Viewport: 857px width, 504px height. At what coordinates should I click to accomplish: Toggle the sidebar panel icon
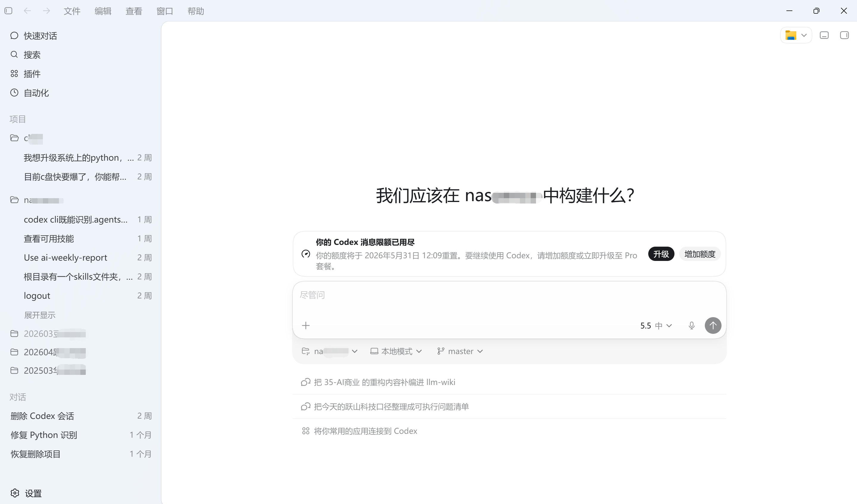click(x=9, y=11)
